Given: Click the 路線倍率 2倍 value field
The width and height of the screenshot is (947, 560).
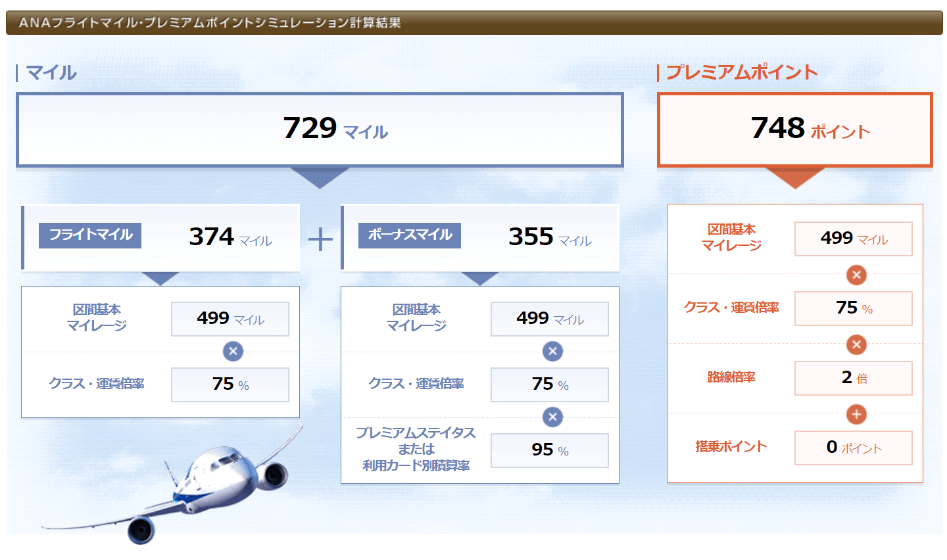Looking at the screenshot, I should [853, 378].
